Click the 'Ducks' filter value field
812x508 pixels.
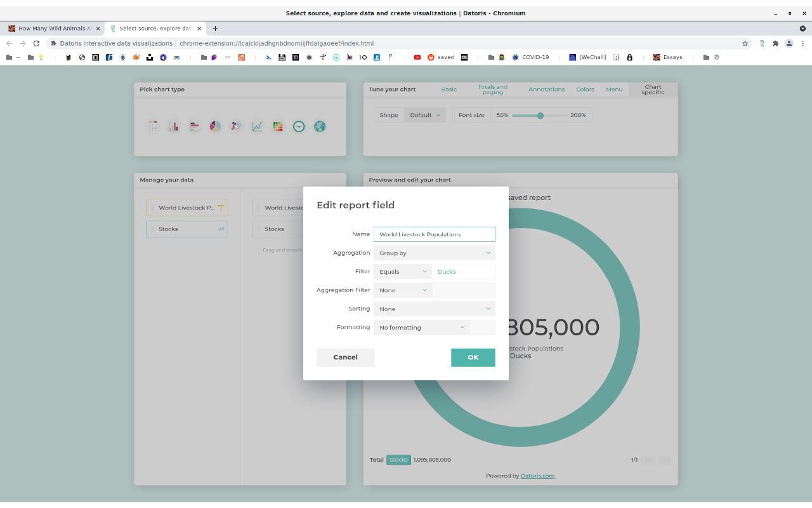point(464,271)
